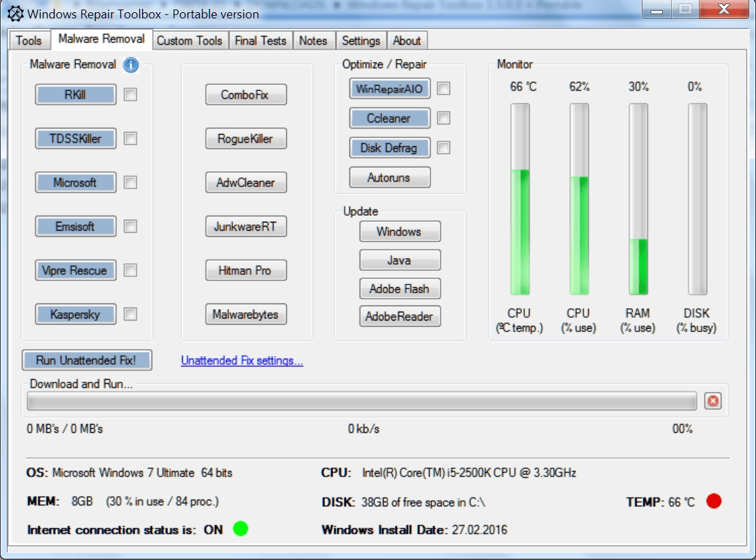The height and width of the screenshot is (560, 756).
Task: Enable the WinRepairAIO checkbox
Action: 443,88
